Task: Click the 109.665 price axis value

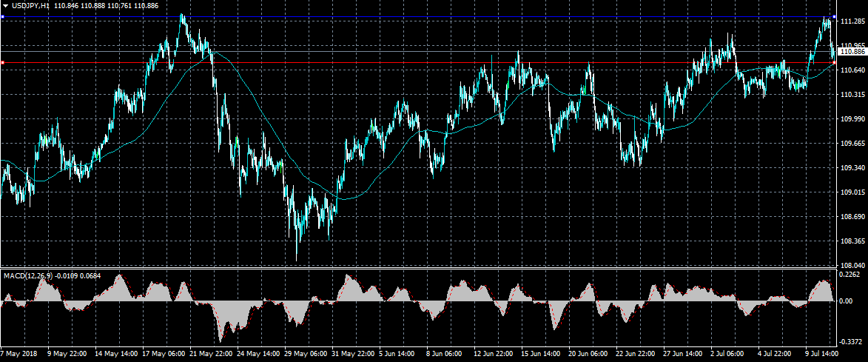Action: pyautogui.click(x=852, y=143)
